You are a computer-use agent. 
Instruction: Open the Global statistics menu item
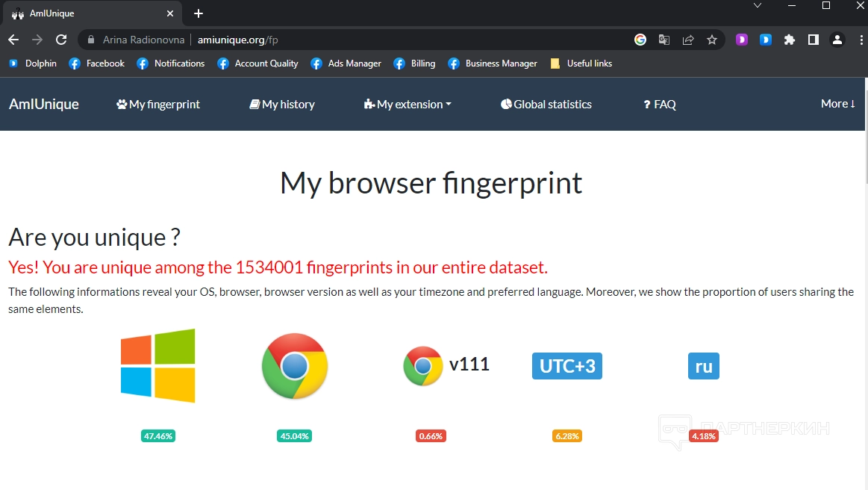[546, 105]
